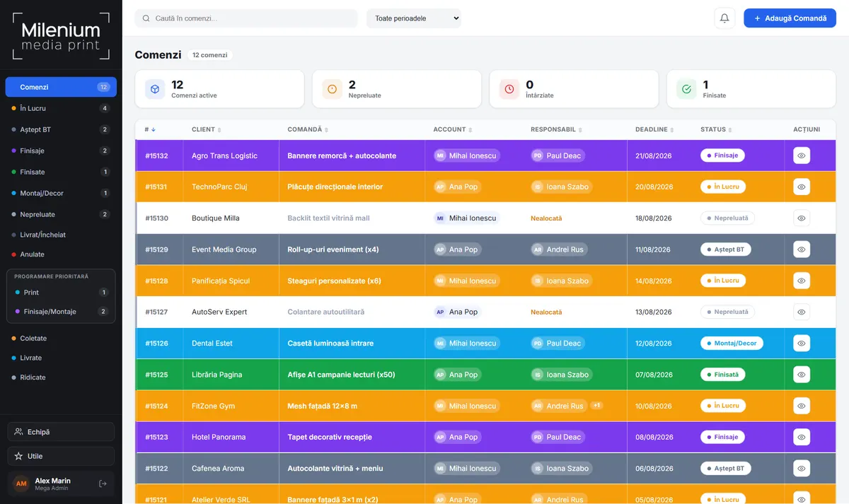View order #15123 with eye icon

(x=802, y=437)
